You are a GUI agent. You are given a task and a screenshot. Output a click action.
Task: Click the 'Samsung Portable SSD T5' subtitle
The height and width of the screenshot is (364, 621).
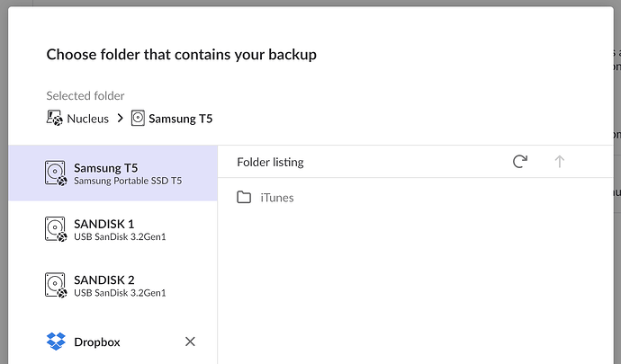[128, 181]
